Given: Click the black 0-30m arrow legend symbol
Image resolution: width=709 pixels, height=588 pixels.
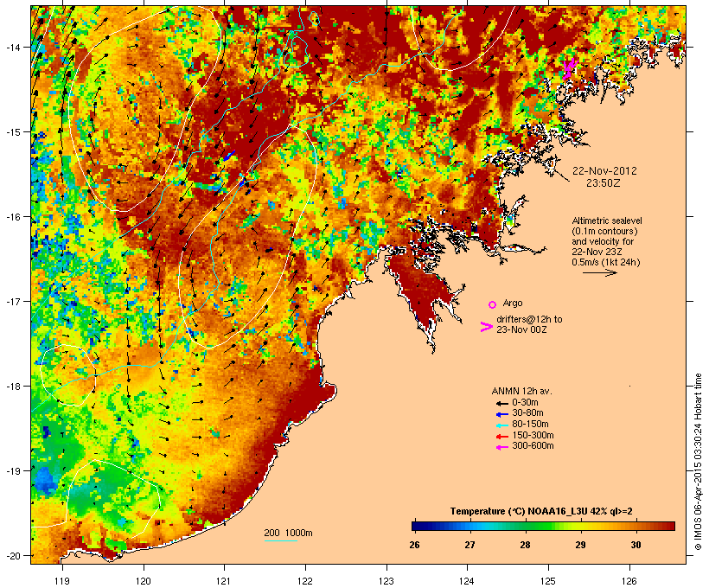Looking at the screenshot, I should point(501,404).
